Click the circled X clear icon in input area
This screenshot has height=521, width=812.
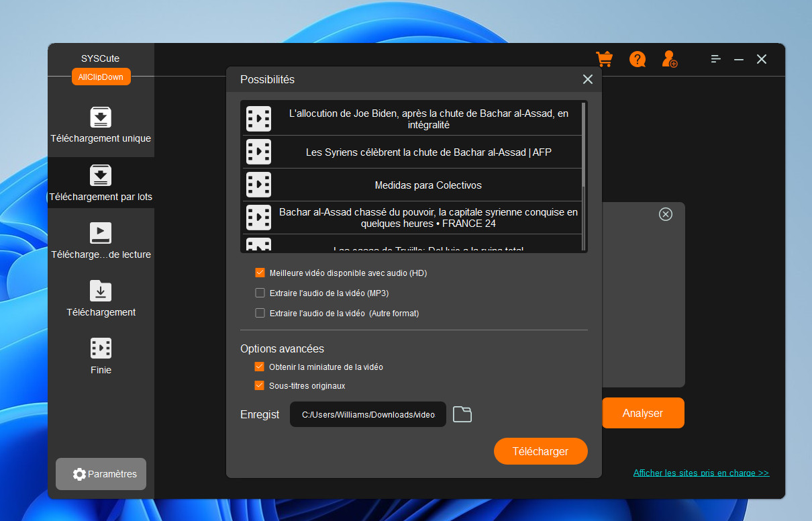pyautogui.click(x=665, y=214)
